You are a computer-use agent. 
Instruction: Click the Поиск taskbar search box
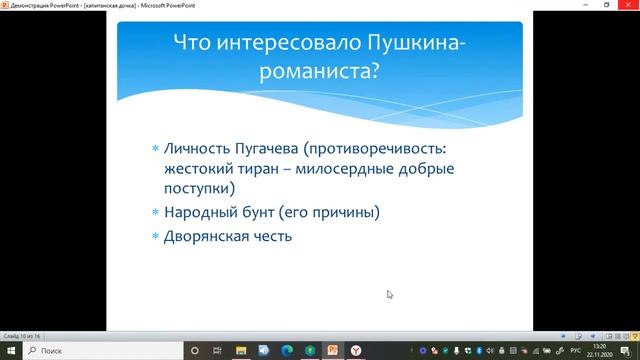pyautogui.click(x=103, y=351)
